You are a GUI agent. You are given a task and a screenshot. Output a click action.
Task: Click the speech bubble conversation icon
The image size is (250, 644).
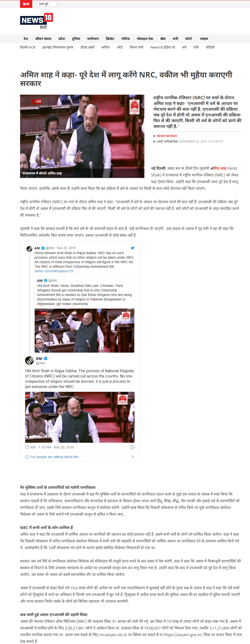pos(27,457)
